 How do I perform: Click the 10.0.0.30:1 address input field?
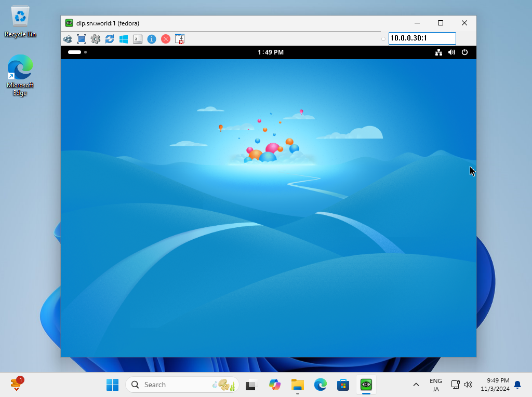(422, 38)
